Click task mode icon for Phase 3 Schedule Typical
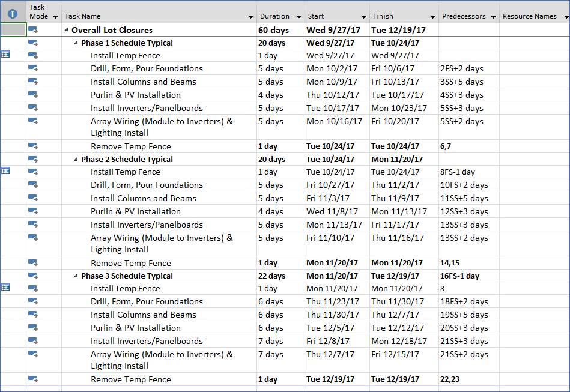This screenshot has height=392, width=570. coord(33,276)
